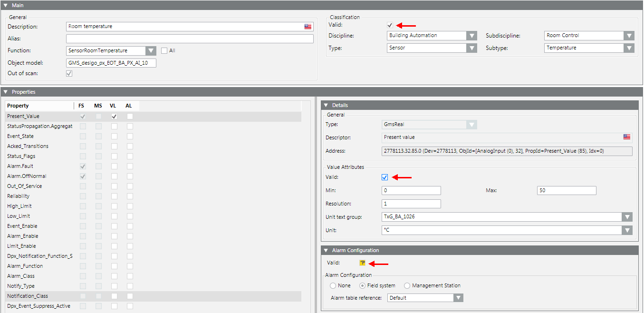The height and width of the screenshot is (313, 644).
Task: Click the US flag icon in Description field
Action: pyautogui.click(x=308, y=27)
